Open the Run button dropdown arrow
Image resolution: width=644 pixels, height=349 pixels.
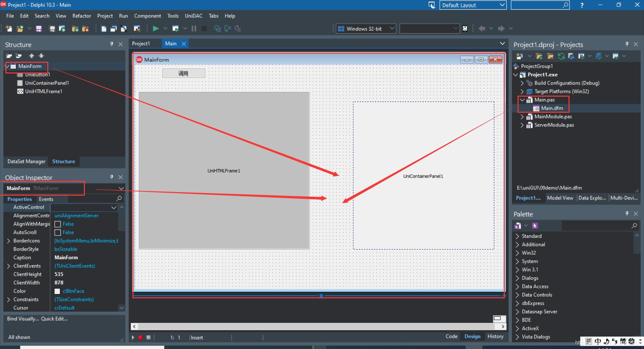coord(165,29)
